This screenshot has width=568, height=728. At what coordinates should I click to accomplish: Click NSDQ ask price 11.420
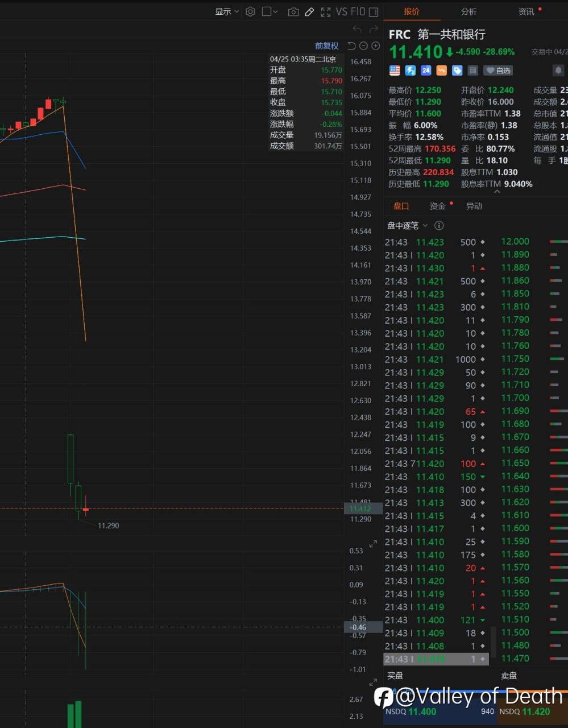tap(536, 712)
